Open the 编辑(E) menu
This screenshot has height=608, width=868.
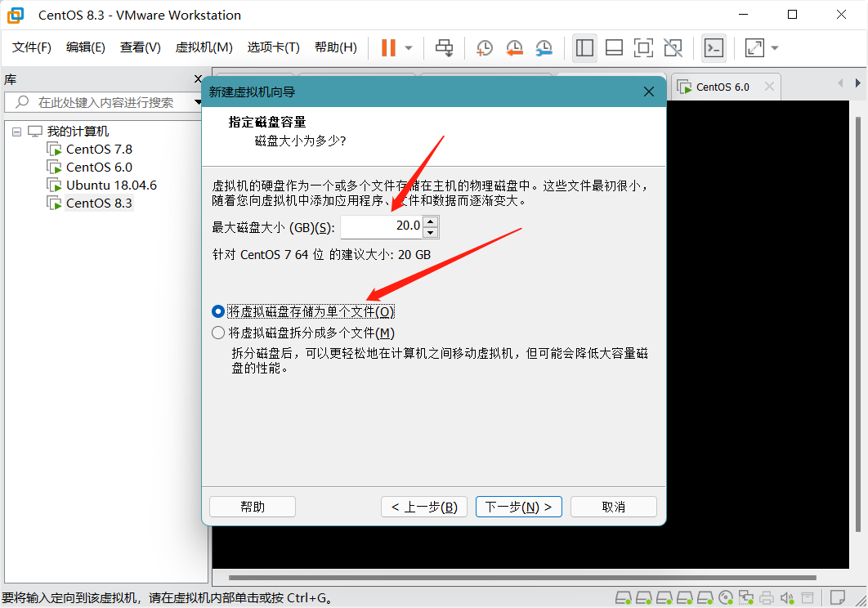[85, 47]
